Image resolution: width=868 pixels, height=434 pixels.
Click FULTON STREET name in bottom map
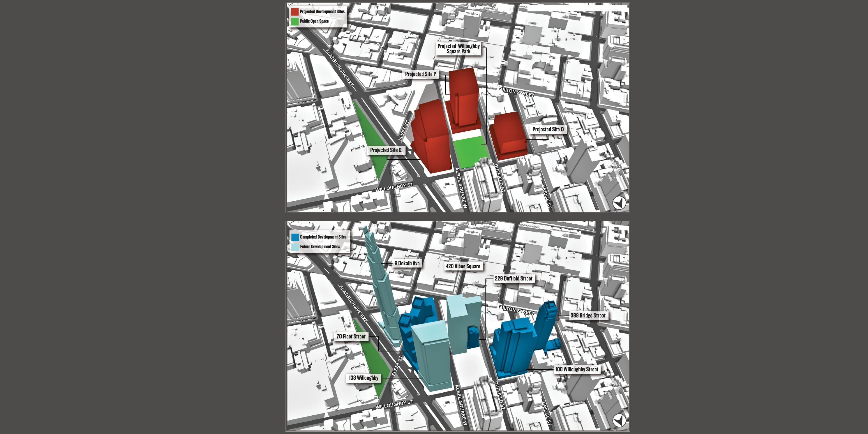tap(516, 310)
